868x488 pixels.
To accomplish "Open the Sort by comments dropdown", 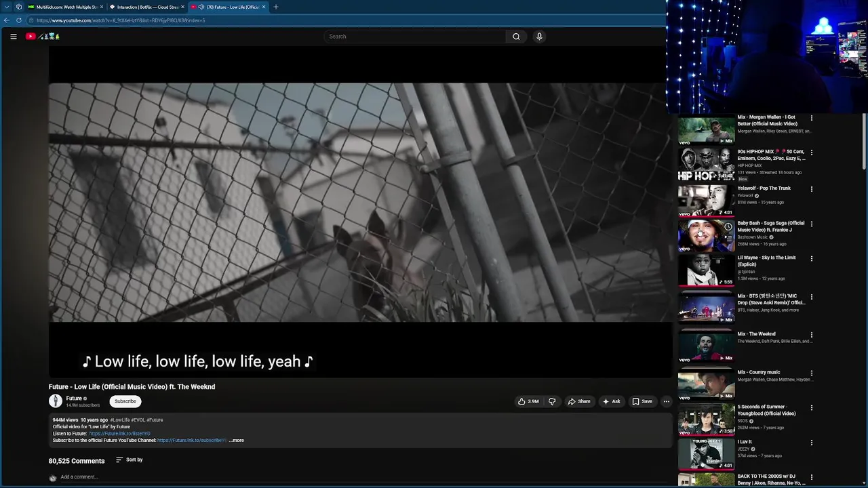I will 130,460.
